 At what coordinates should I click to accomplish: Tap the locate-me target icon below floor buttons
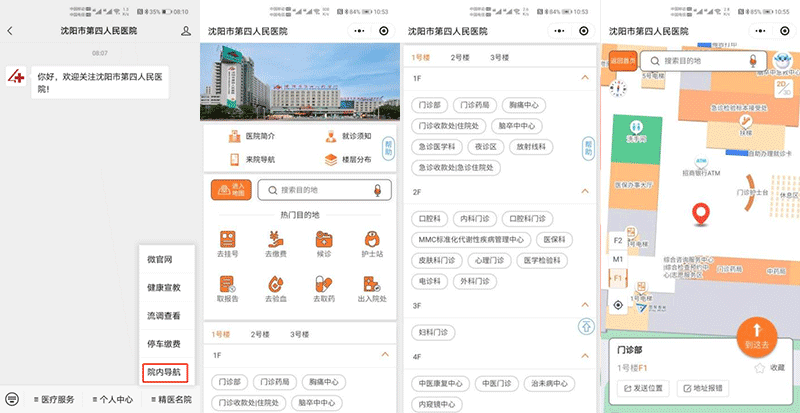(618, 305)
